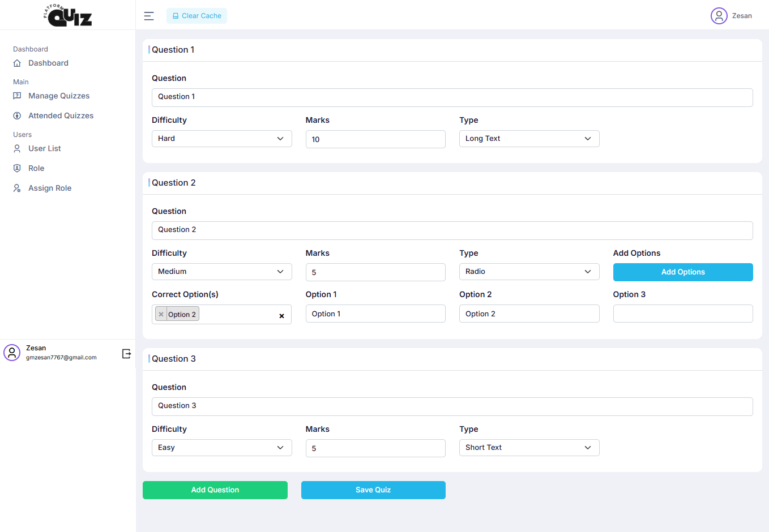The height and width of the screenshot is (532, 769).
Task: Go to Manage Quizzes in sidebar
Action: tap(59, 96)
